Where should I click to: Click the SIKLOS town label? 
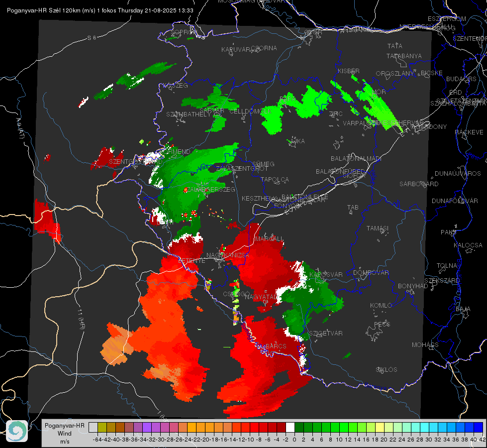click(387, 370)
